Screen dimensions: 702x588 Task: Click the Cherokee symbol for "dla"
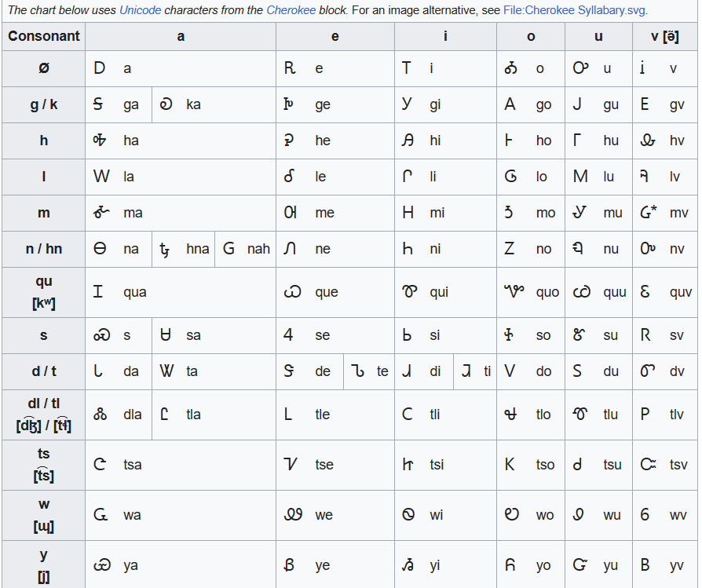tap(101, 415)
